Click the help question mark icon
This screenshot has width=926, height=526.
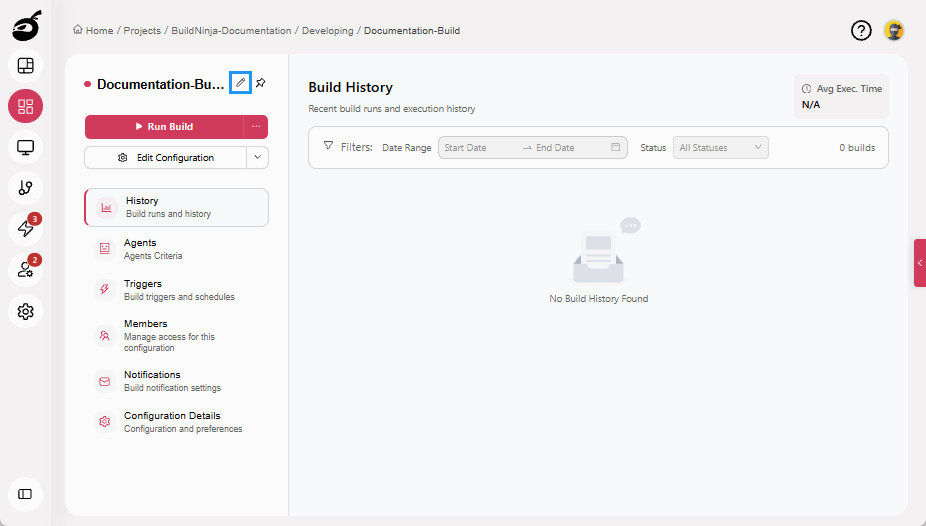861,30
